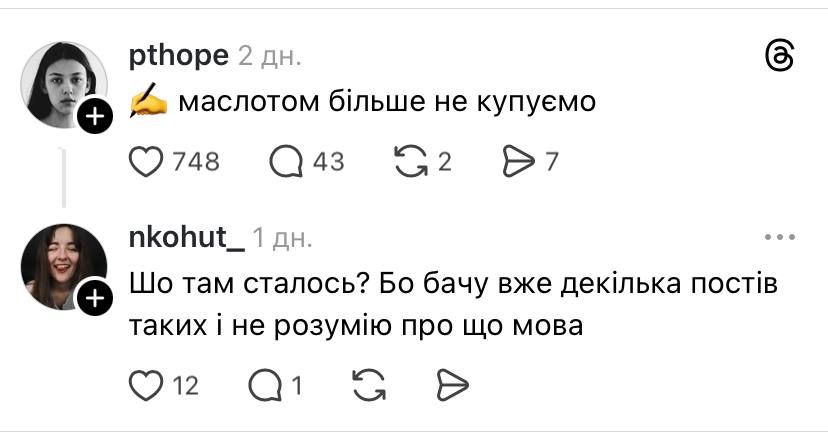Click the '1 дн.' reply timestamp
The width and height of the screenshot is (828, 434).
[x=283, y=238]
